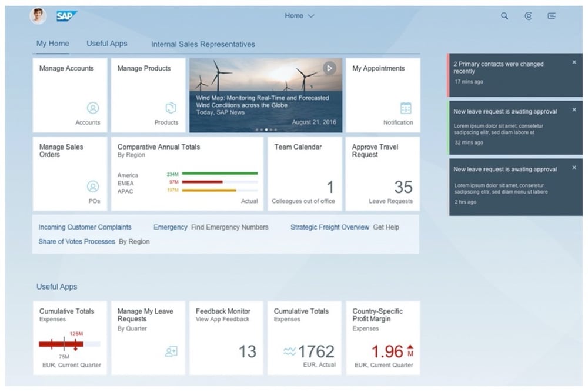Select the fourth carousel dot under the news banner

[270, 130]
